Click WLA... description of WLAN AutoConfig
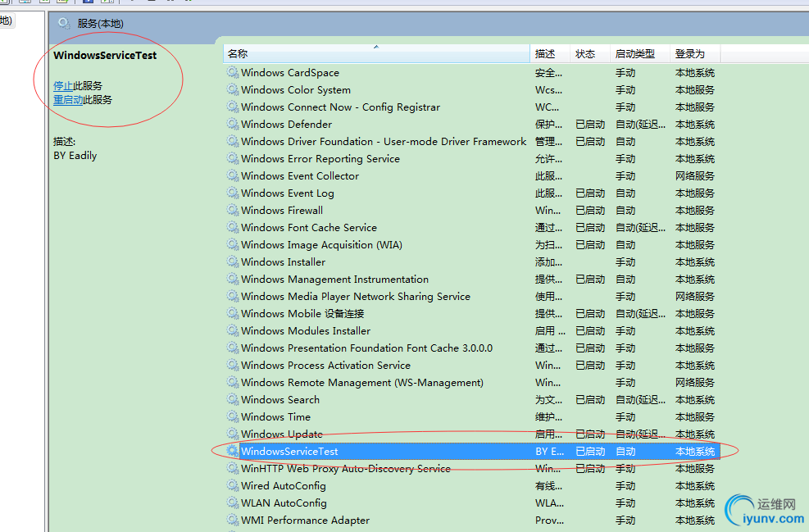The image size is (809, 532). tap(549, 503)
